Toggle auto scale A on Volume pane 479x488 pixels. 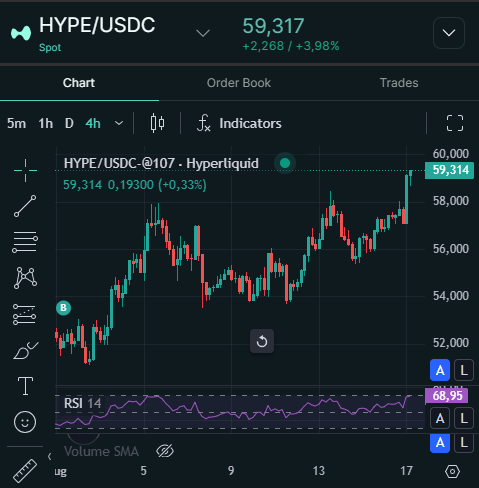coord(440,443)
